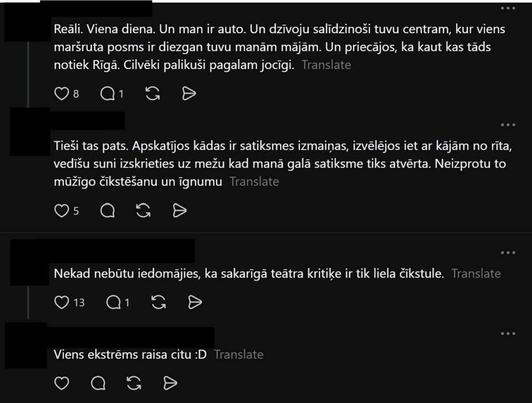
Task: Open more options for the "Reāli. Viena diena" comment
Action: click(x=508, y=8)
